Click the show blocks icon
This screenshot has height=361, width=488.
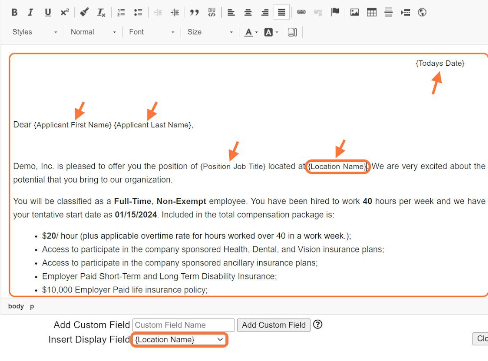click(x=292, y=32)
